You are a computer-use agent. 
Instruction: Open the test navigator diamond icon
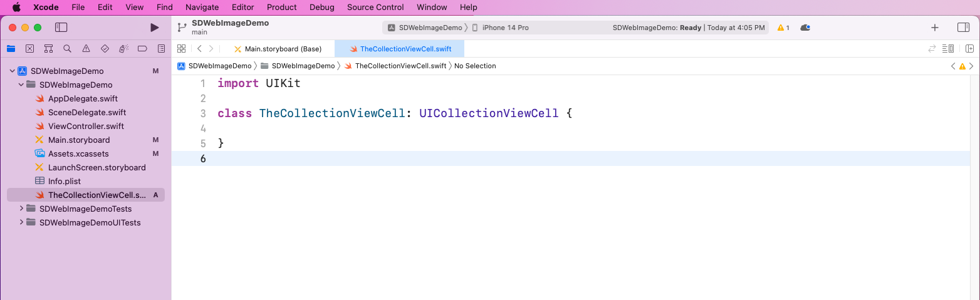coord(105,48)
